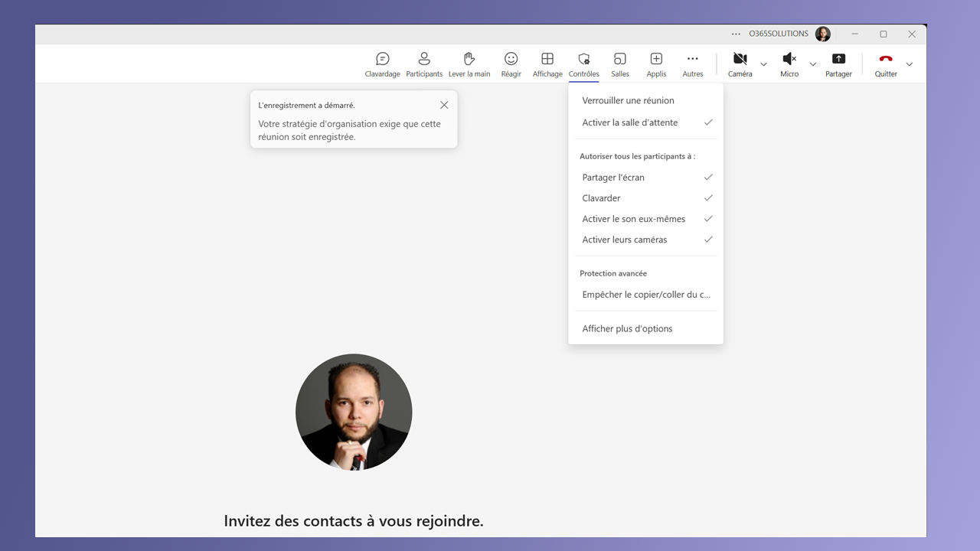The image size is (980, 551).
Task: Open the Réagir reactions icon
Action: coord(511,64)
